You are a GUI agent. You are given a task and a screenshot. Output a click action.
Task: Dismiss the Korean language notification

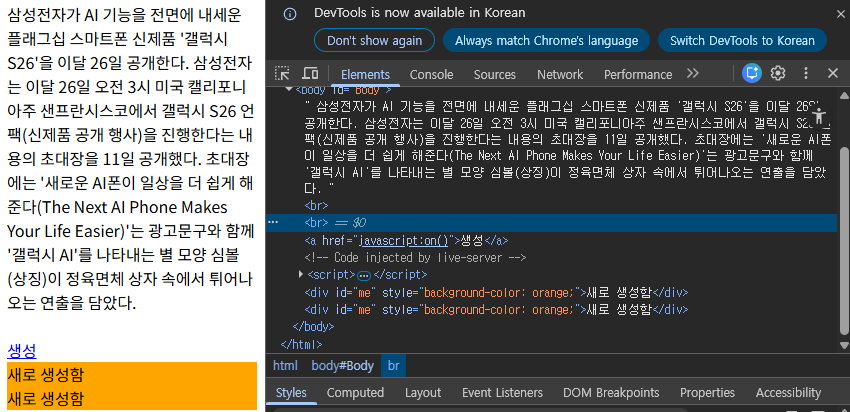coord(841,15)
